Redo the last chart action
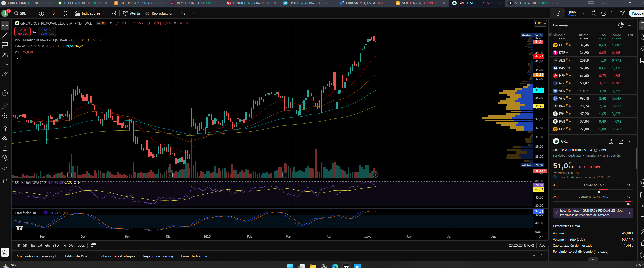The height and width of the screenshot is (268, 644). [192, 13]
